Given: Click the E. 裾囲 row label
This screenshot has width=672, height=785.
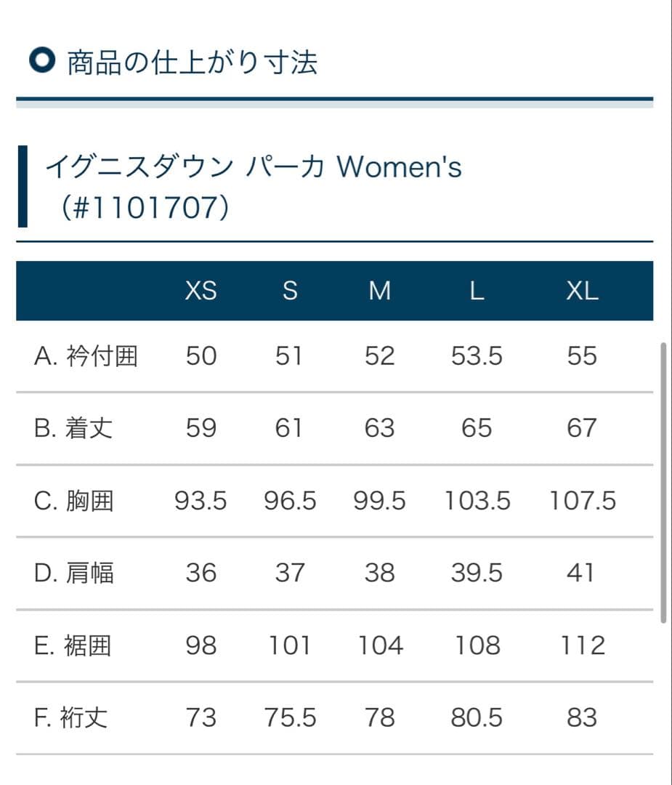Looking at the screenshot, I should pyautogui.click(x=73, y=645).
